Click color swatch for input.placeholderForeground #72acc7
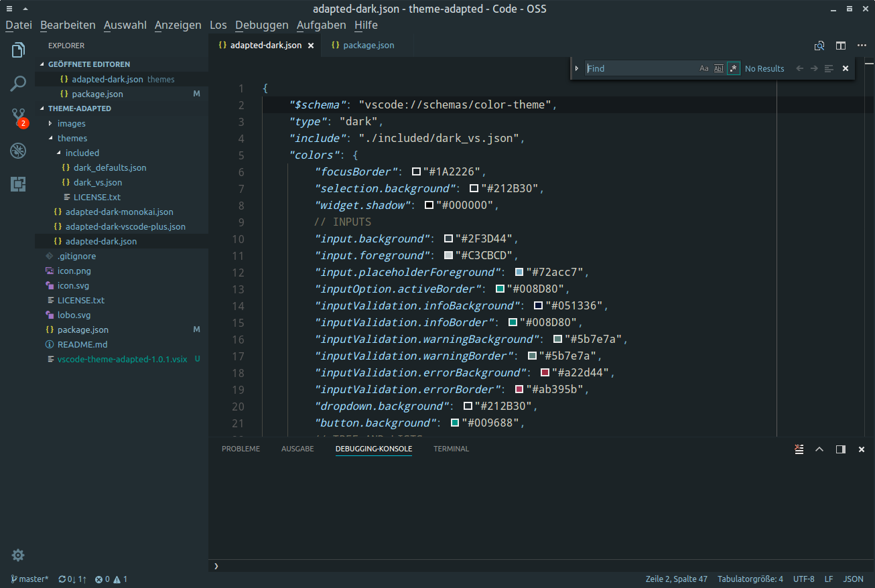Screen dimensions: 875x588 (519, 273)
